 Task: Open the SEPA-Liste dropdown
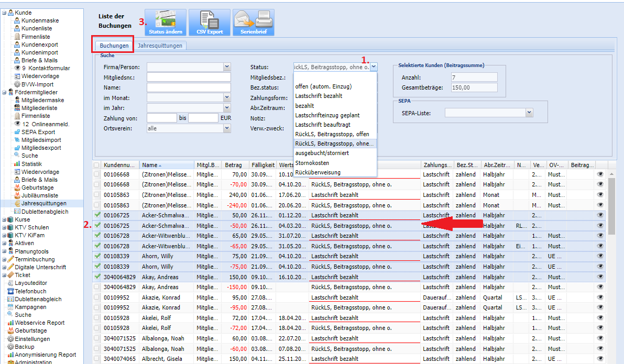coord(529,113)
